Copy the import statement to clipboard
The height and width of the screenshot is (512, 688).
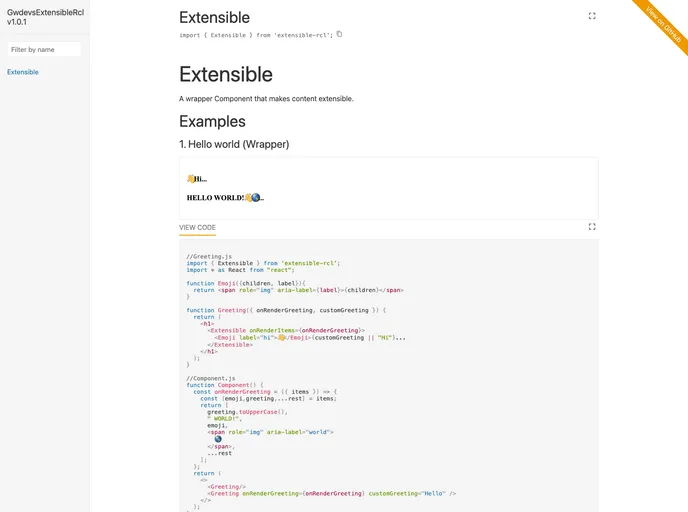click(x=340, y=34)
